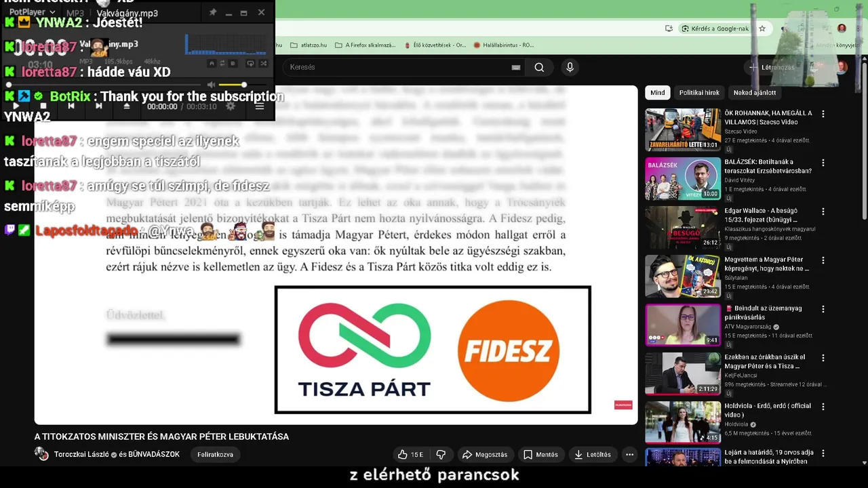The image size is (868, 488).
Task: Open Megvettem a Magyar Péter képregényt video
Action: pos(683,276)
